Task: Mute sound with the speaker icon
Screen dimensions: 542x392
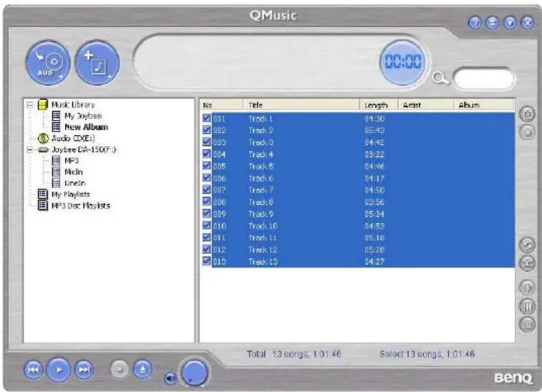Action: pos(170,378)
